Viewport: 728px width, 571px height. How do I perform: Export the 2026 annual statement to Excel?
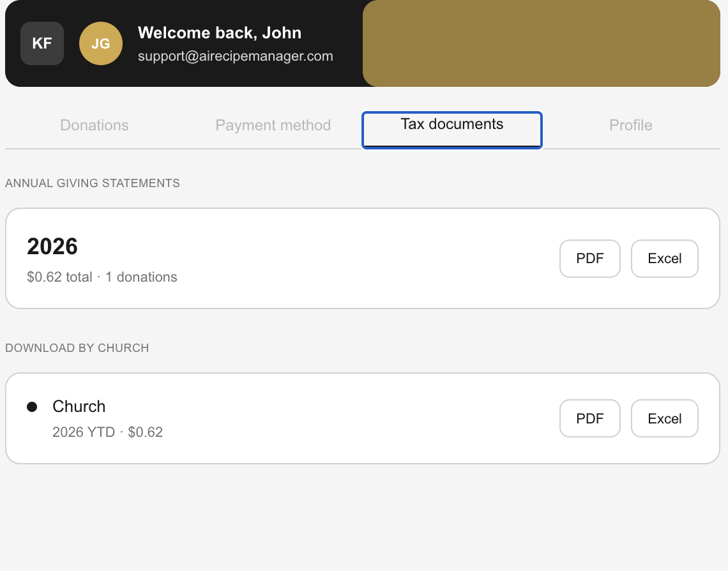coord(665,259)
